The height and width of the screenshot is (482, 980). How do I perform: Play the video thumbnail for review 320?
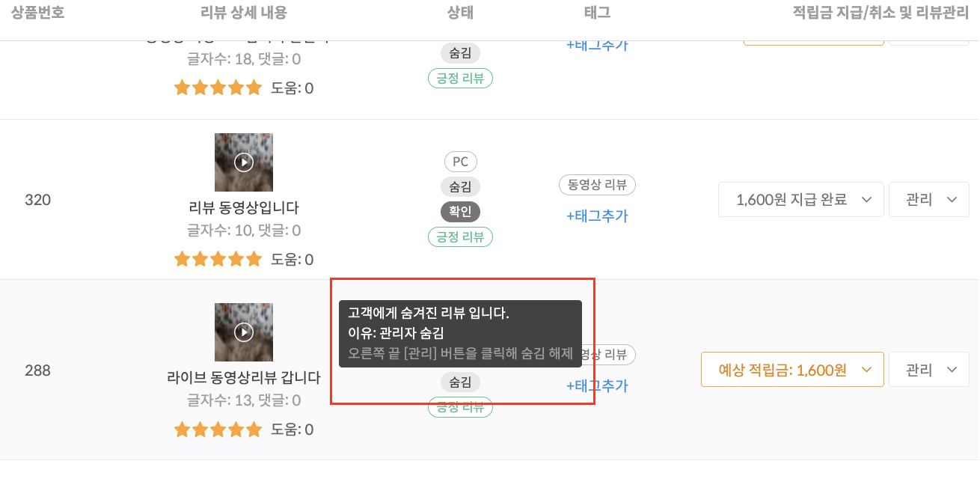pyautogui.click(x=243, y=162)
